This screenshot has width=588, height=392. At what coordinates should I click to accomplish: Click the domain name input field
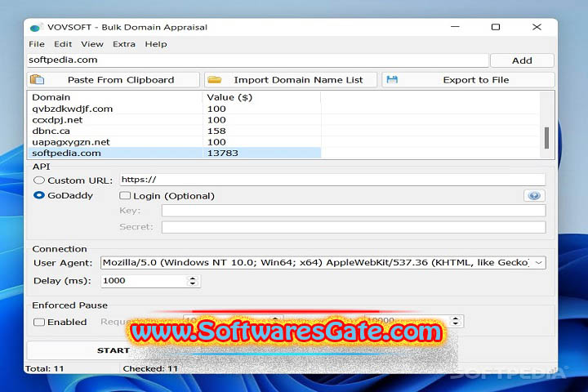[257, 60]
